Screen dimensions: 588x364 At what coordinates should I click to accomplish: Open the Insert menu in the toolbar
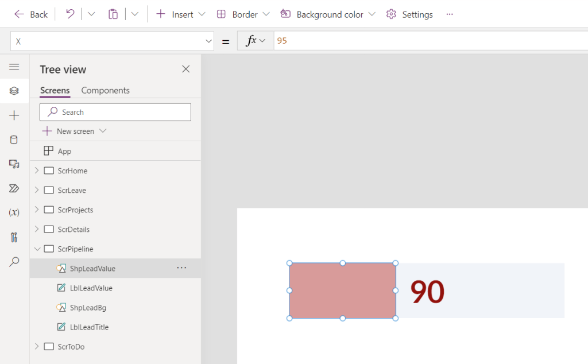coord(180,14)
